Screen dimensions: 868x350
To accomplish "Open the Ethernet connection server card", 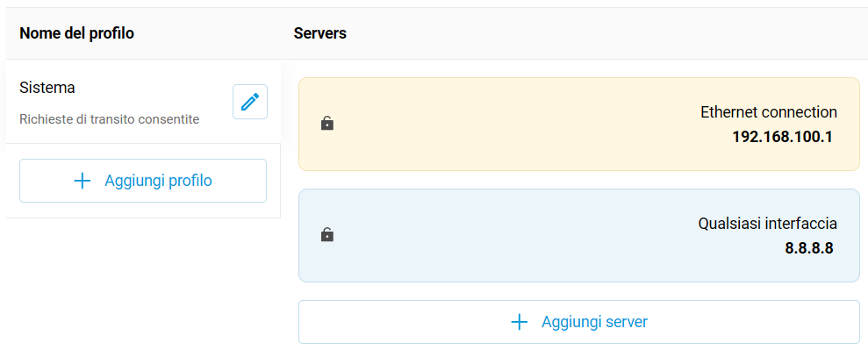I will (579, 124).
